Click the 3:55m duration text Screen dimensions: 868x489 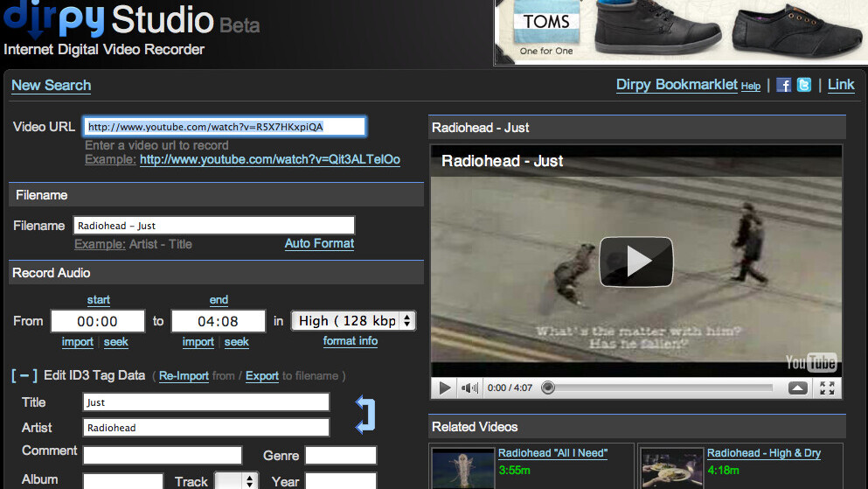click(x=514, y=470)
